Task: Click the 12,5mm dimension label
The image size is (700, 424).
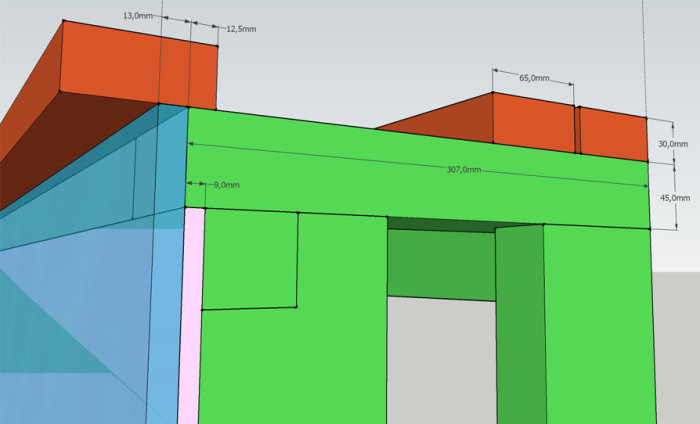Action: [242, 29]
